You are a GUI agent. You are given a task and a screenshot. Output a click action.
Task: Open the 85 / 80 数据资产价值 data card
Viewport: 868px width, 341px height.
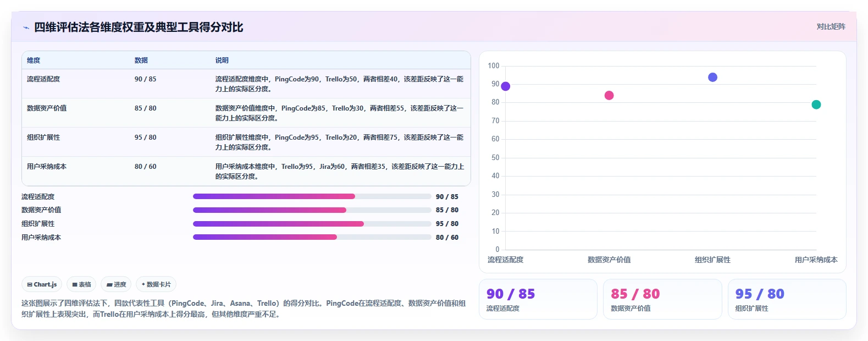[662, 299]
